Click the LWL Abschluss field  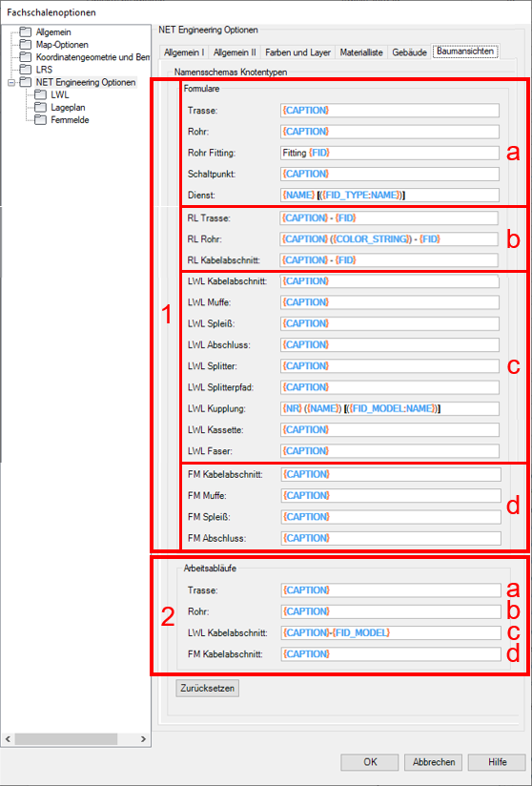390,345
